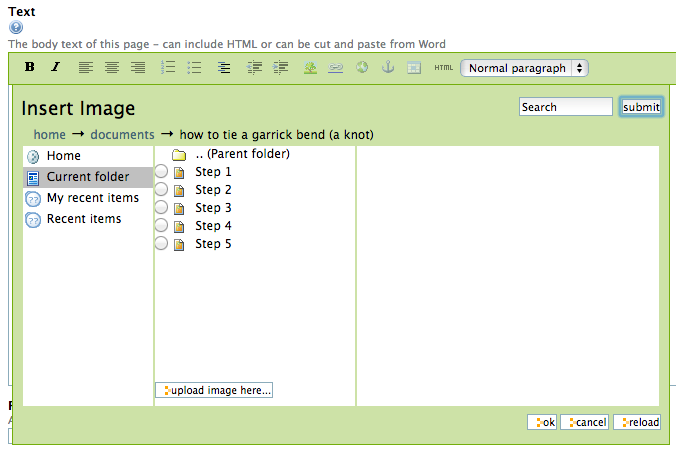
Task: Click the anchor icon in the toolbar
Action: click(x=388, y=67)
